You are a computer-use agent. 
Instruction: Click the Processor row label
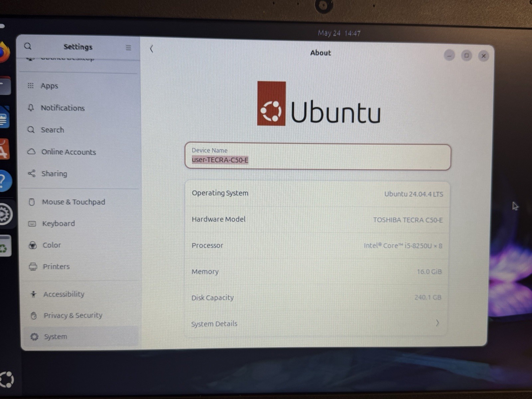[207, 245]
